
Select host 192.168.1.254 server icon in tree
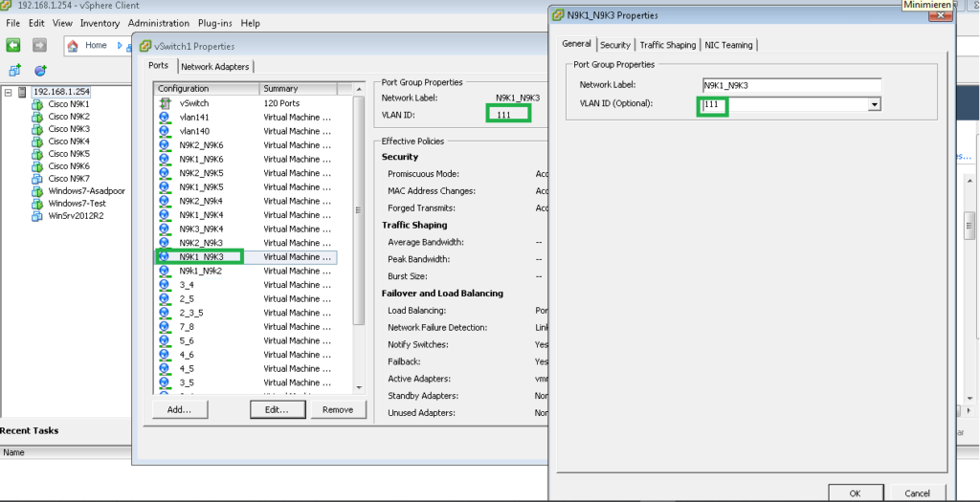point(23,92)
